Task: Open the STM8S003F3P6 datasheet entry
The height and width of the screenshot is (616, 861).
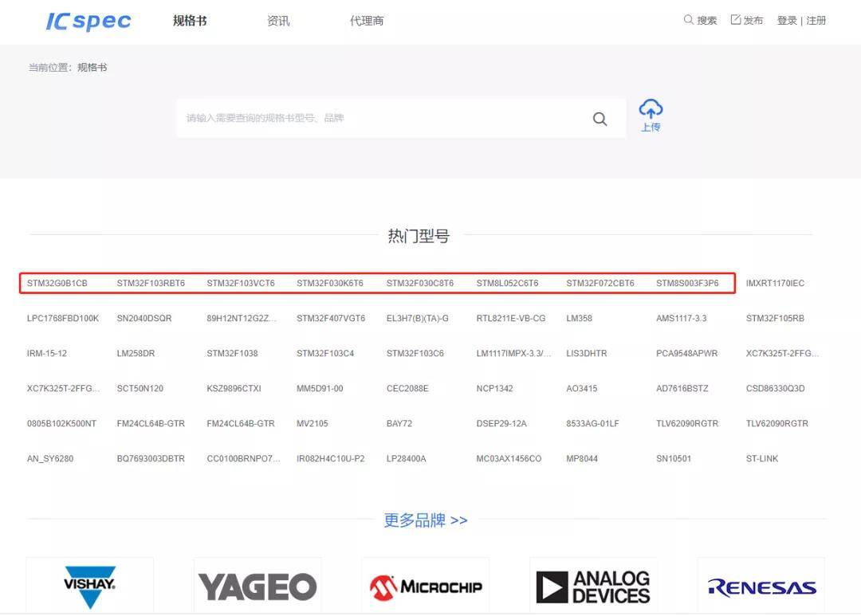Action: coord(688,282)
